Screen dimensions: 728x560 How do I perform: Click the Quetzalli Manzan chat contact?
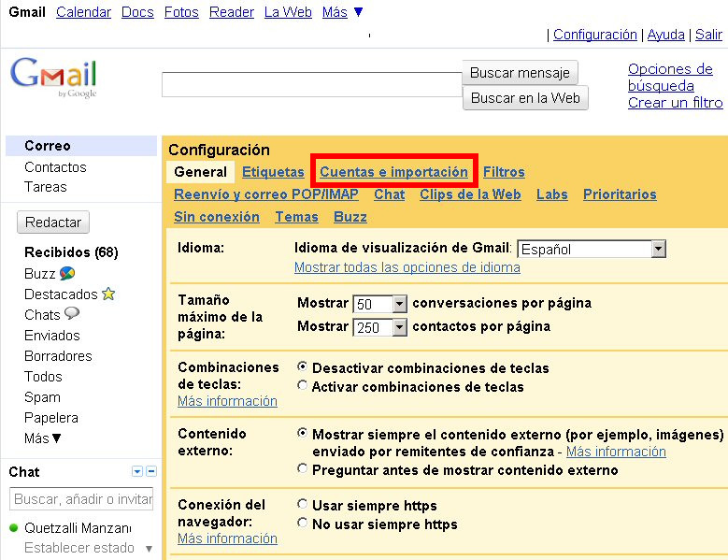(78, 528)
